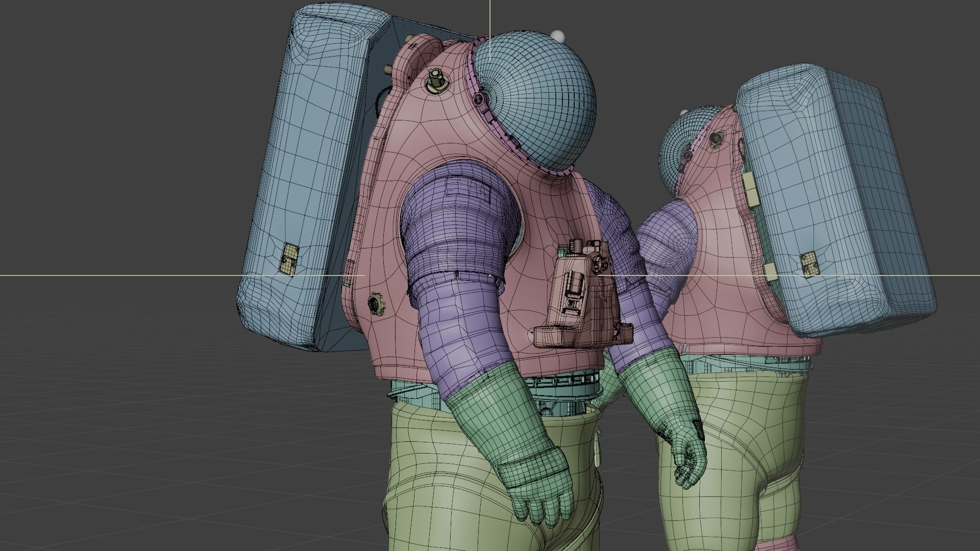This screenshot has width=980, height=551.
Task: Click the small white sphere above helmet
Action: (558, 36)
